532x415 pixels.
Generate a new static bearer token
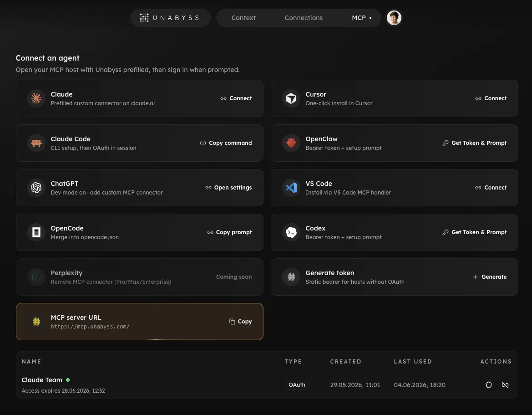click(490, 277)
